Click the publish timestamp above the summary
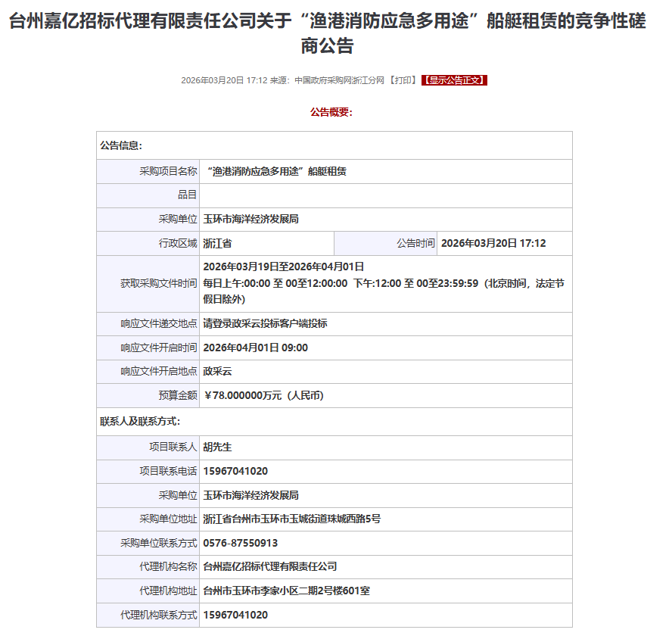The image size is (672, 639). [x=224, y=80]
